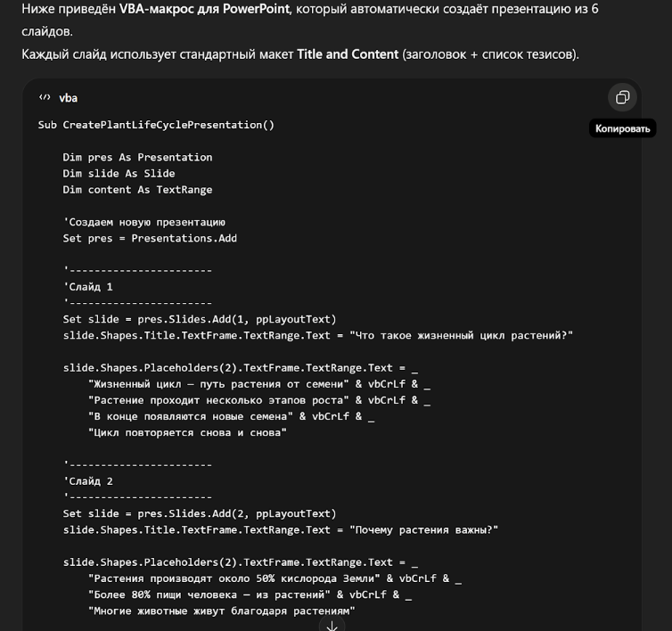The width and height of the screenshot is (672, 631).
Task: Click the Слайд 2 comment line
Action: (x=88, y=481)
